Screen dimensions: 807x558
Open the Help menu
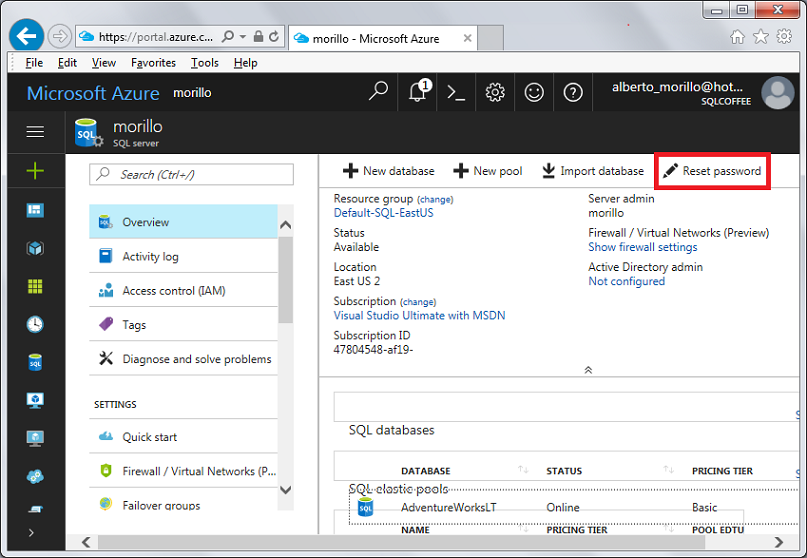245,63
